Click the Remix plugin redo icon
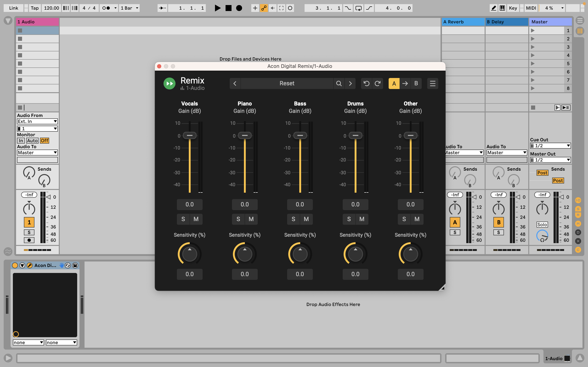Image resolution: width=588 pixels, height=367 pixels. pos(378,83)
